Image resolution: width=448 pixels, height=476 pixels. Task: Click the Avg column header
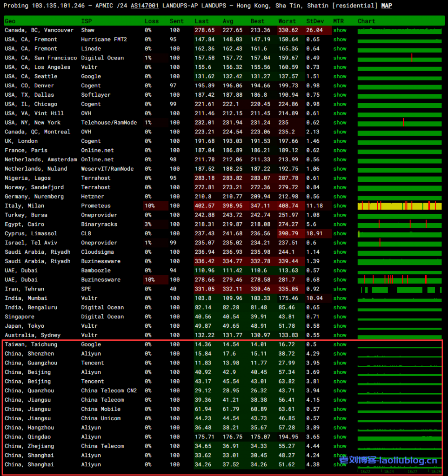[227, 21]
